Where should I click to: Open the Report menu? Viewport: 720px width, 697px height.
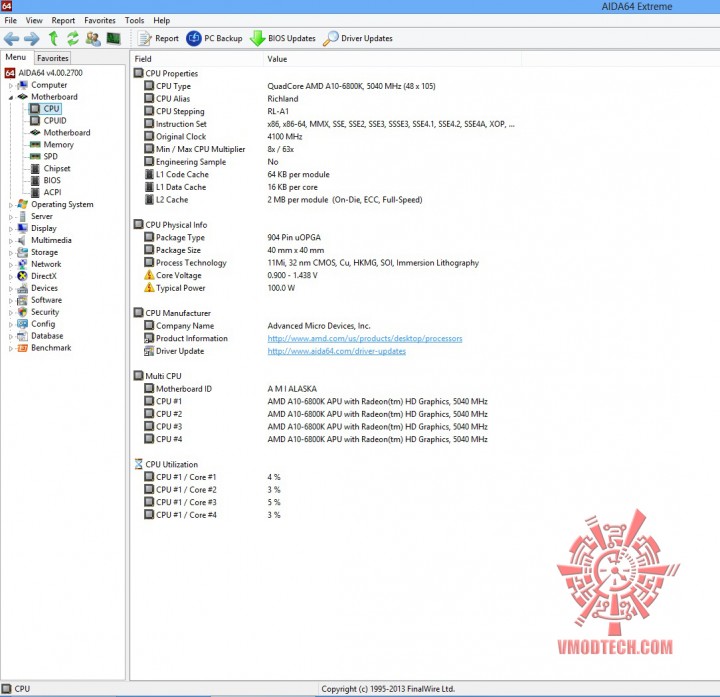pyautogui.click(x=63, y=21)
